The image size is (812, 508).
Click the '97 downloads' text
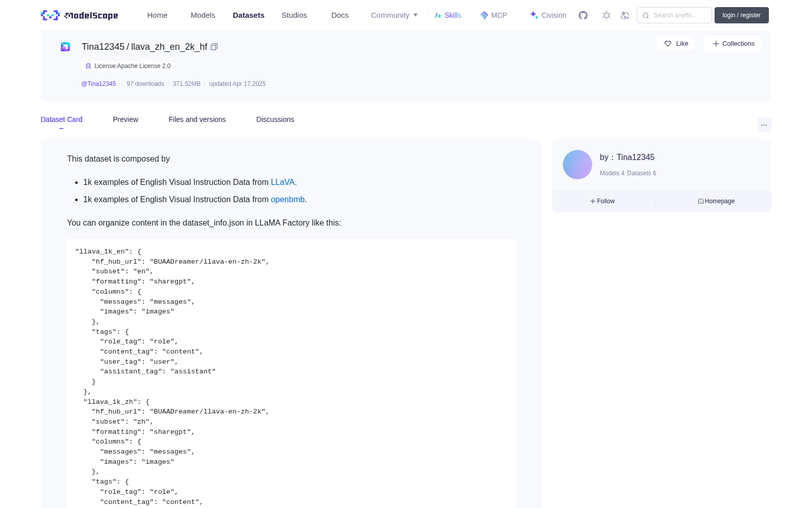(145, 84)
